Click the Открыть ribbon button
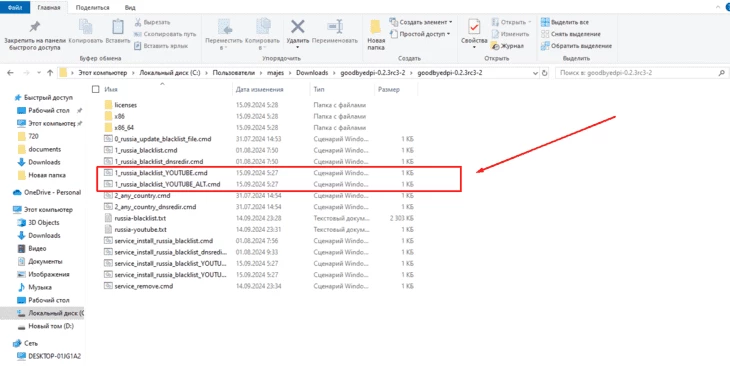 [x=511, y=22]
